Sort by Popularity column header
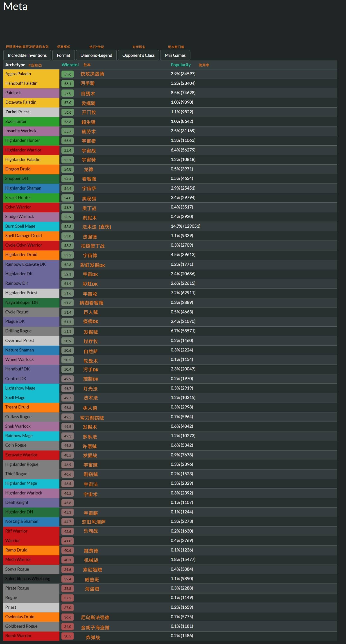The image size is (346, 644). click(x=181, y=65)
